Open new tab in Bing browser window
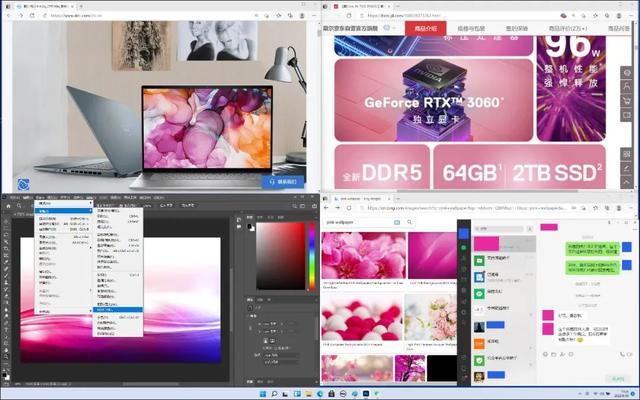 click(x=398, y=198)
